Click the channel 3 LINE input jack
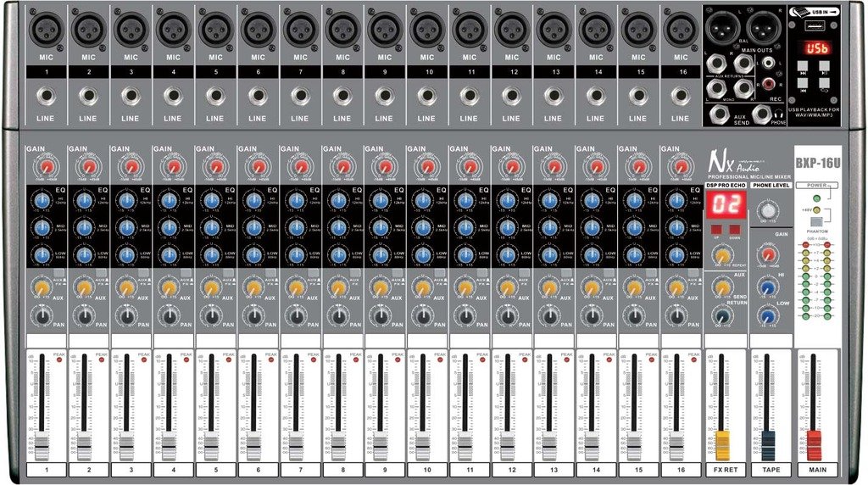Viewport: 868px width, 485px height. (131, 96)
